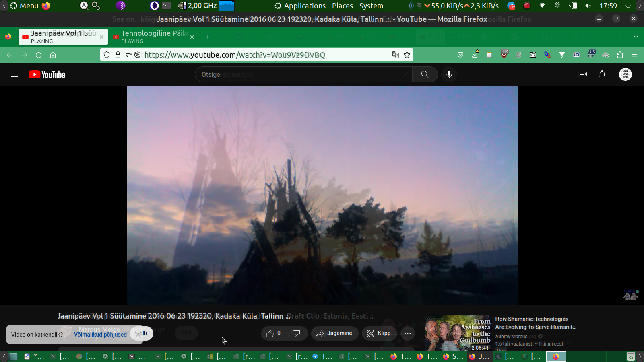Open the YouTube guide hamburger menu

click(x=14, y=74)
